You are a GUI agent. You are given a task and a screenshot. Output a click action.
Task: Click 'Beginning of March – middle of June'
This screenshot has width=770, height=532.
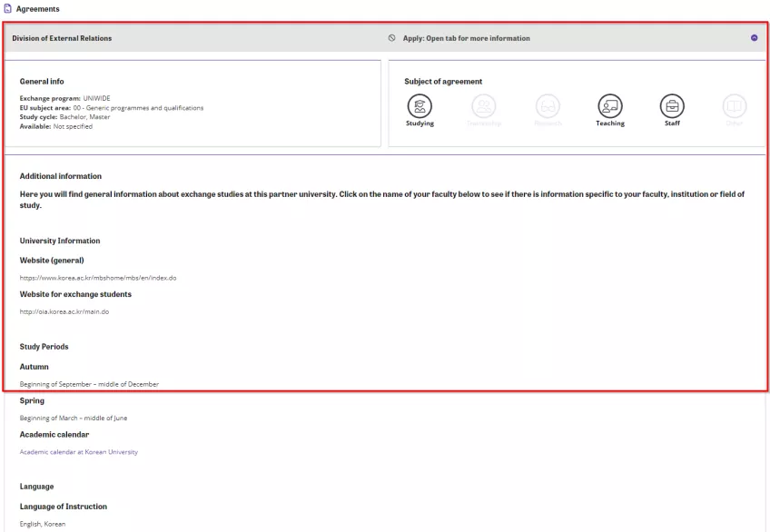(74, 419)
